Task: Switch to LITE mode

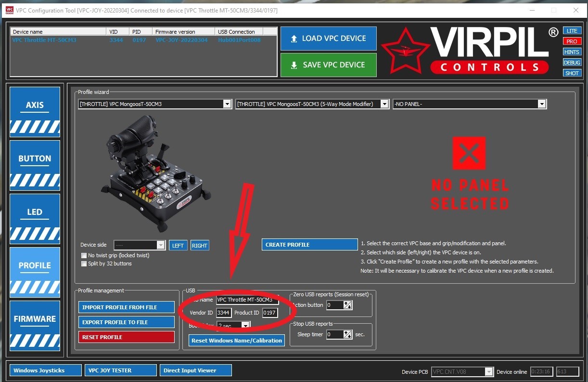Action: click(x=572, y=31)
